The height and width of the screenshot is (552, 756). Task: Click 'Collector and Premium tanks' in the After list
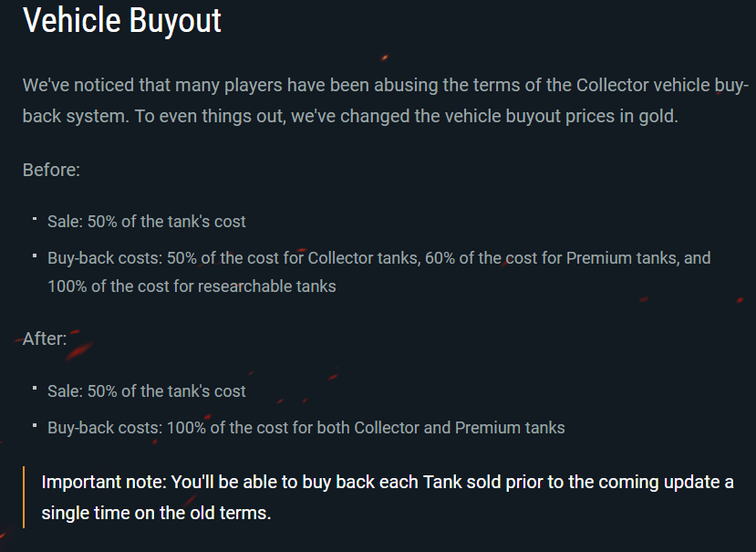click(460, 428)
